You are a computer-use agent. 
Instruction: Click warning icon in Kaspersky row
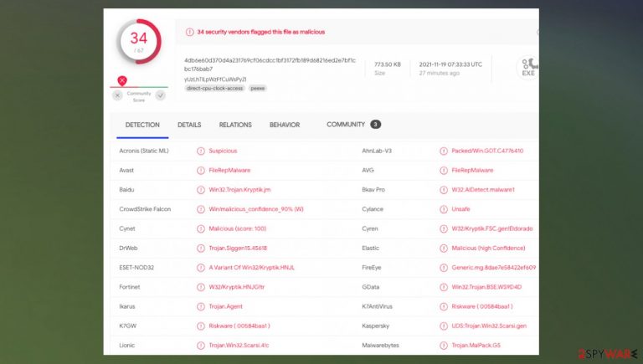tap(443, 326)
